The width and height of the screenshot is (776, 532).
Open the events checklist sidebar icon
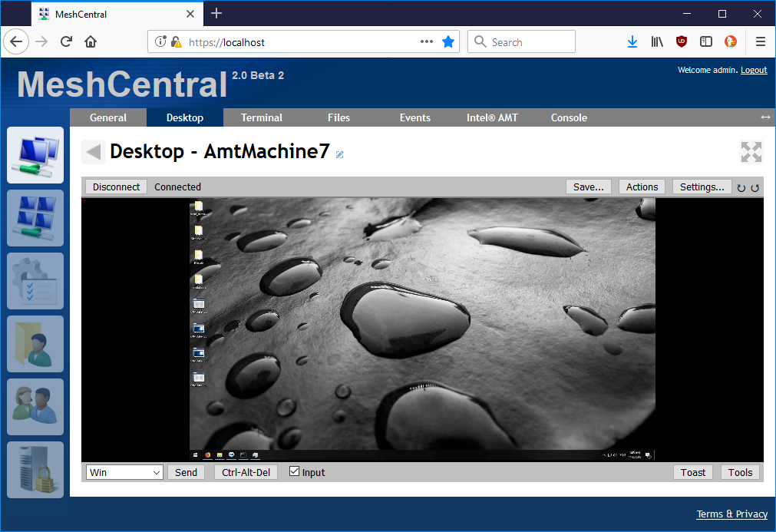point(35,281)
